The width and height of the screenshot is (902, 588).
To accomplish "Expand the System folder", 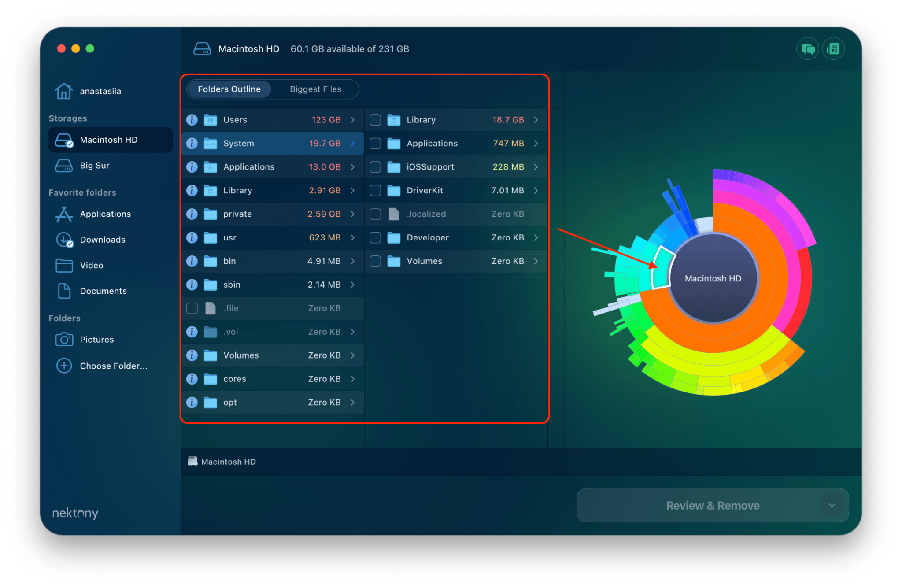I will click(352, 143).
